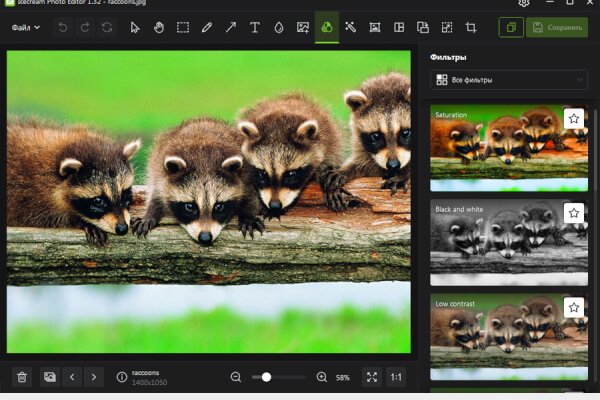Image resolution: width=600 pixels, height=400 pixels.
Task: Click the raccoons file name label
Action: point(146,373)
